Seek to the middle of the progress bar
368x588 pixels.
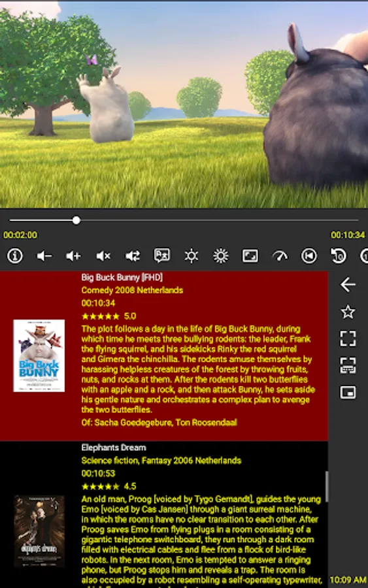click(184, 220)
